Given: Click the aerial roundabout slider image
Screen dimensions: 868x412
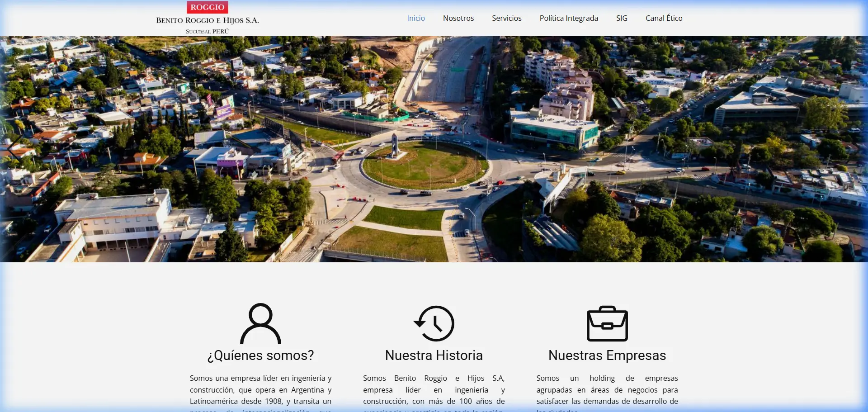Looking at the screenshot, I should 434,149.
